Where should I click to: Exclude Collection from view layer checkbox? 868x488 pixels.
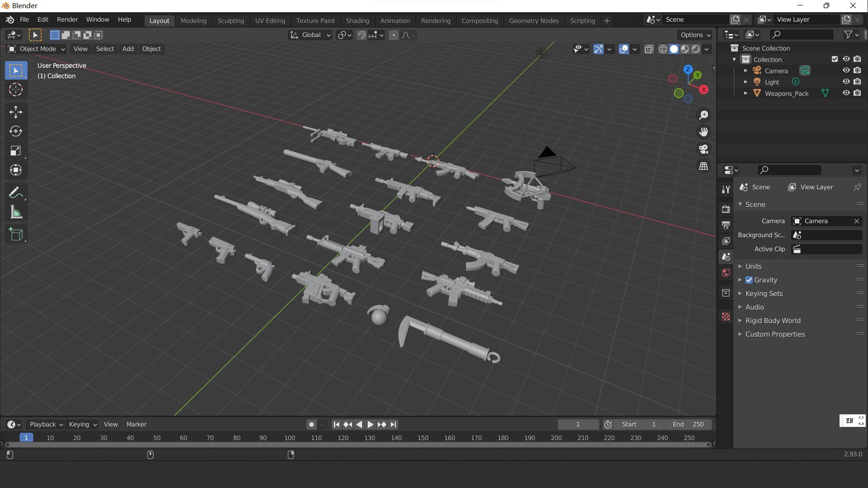[835, 59]
